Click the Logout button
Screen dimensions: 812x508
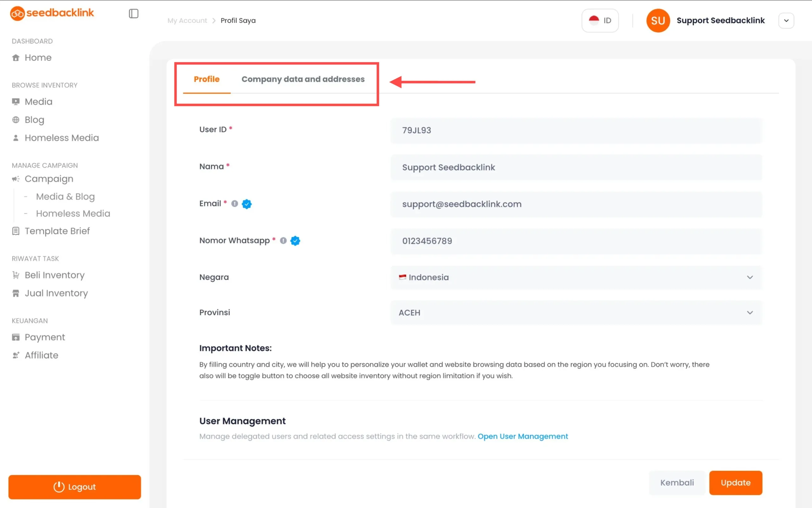coord(75,487)
